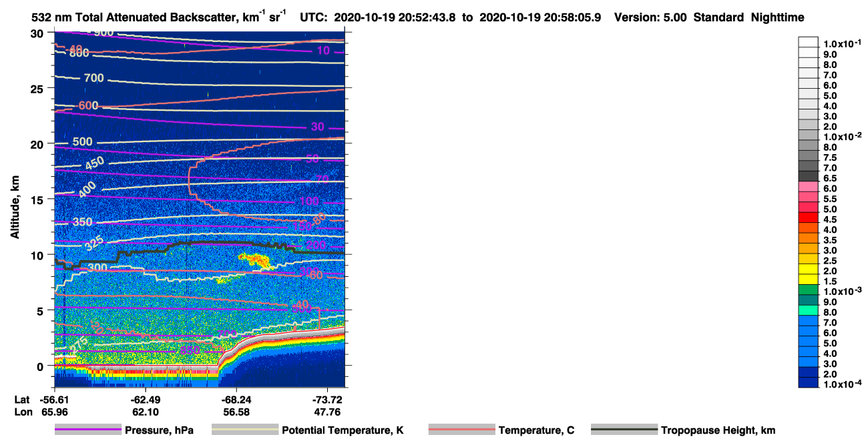Click the 'Temperature, C' legend label

(x=536, y=430)
